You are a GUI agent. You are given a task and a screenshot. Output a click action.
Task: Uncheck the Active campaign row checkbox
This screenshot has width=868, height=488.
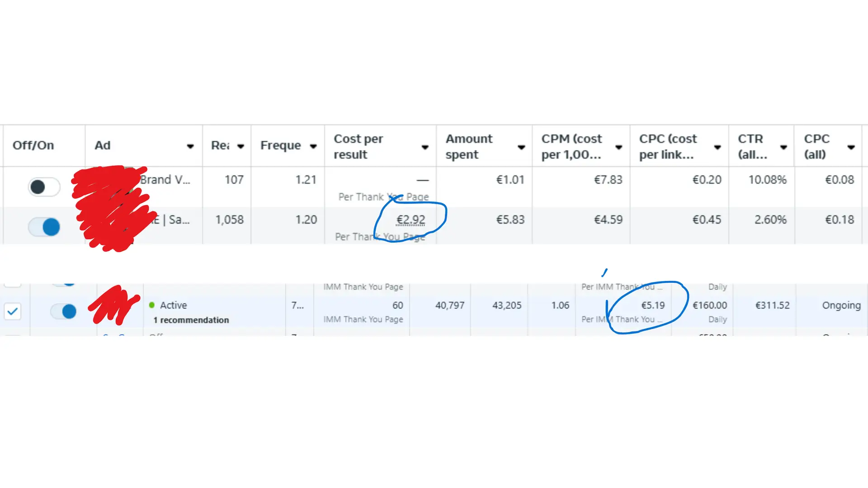(x=13, y=311)
